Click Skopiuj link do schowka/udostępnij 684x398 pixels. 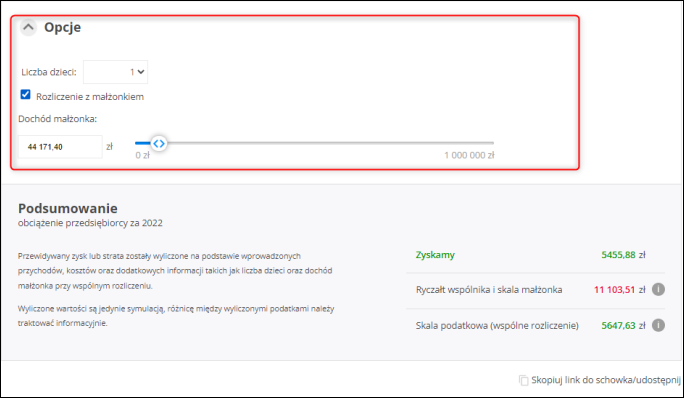(605, 380)
